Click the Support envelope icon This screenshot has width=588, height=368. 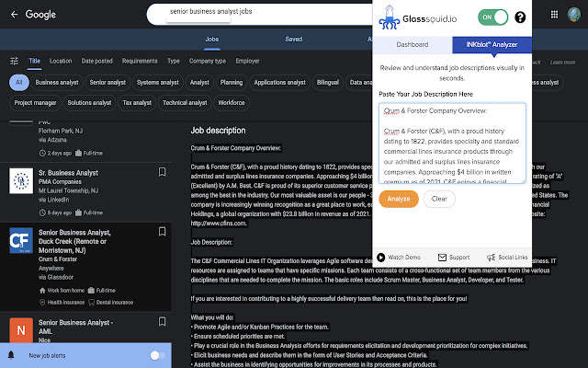coord(443,258)
